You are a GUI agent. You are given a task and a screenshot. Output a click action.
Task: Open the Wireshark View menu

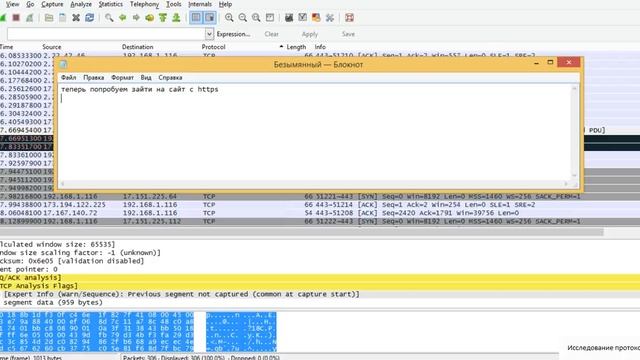click(12, 4)
